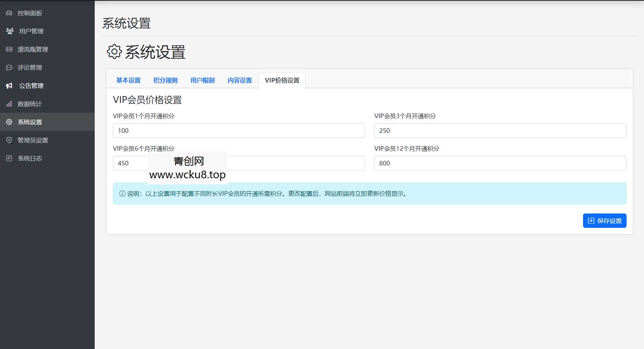The width and height of the screenshot is (644, 349).
Task: Select the VIP会员1个月开通积分 input field
Action: coord(239,131)
